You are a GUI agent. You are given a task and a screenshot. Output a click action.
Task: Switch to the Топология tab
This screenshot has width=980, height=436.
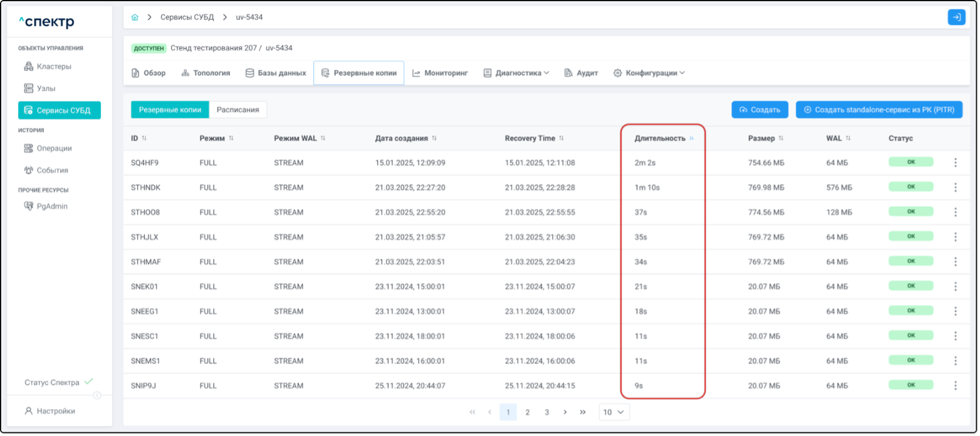pyautogui.click(x=206, y=73)
